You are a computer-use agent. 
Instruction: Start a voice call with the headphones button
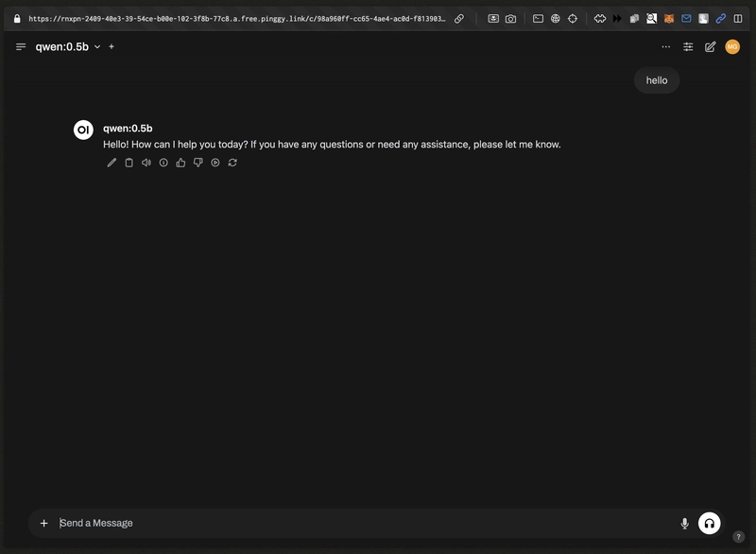pos(709,523)
